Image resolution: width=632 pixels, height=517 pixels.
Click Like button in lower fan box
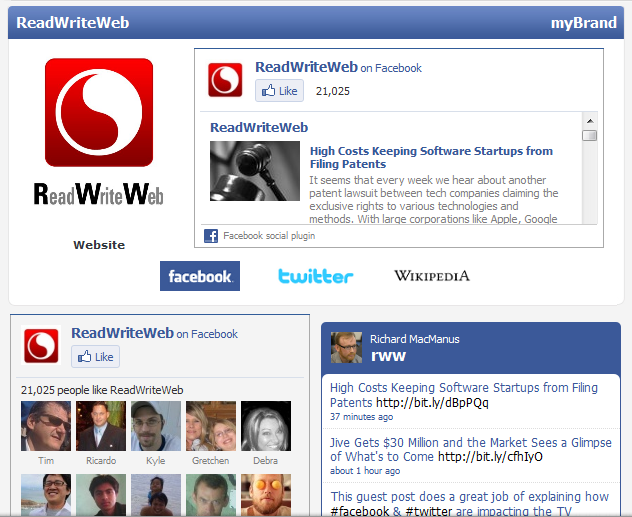(x=96, y=357)
